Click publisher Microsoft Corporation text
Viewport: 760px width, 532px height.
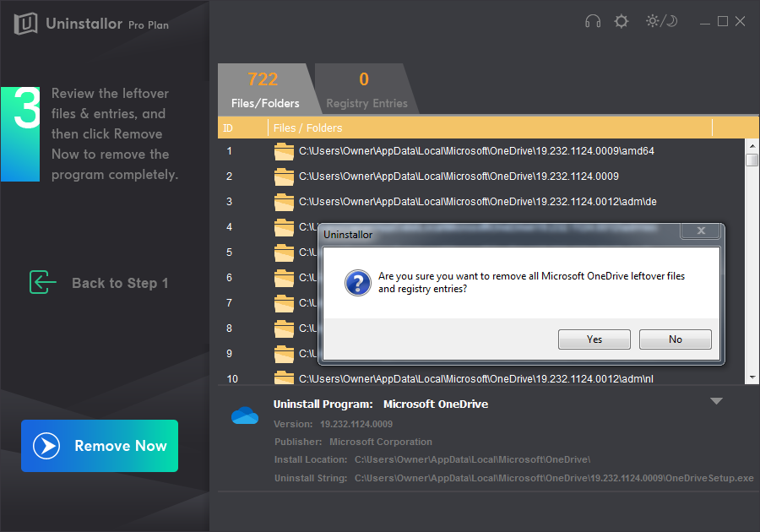pos(381,442)
